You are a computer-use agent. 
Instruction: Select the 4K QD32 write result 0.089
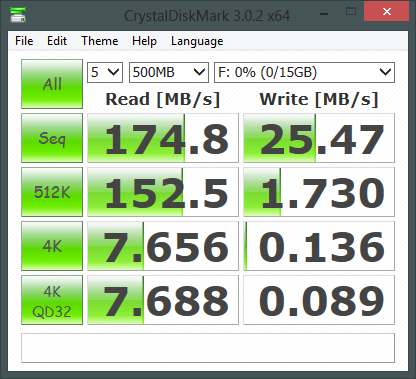[x=319, y=300]
